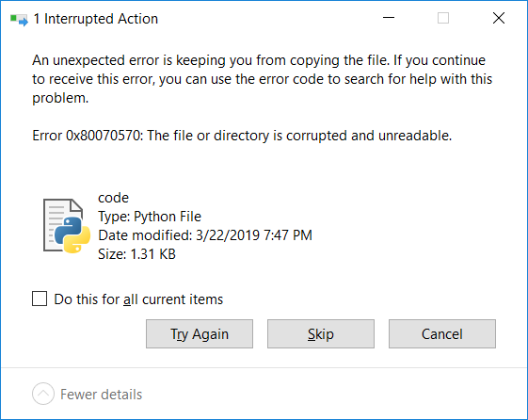Screen dimensions: 528x420
Task: Click the Python file icon
Action: (x=67, y=226)
